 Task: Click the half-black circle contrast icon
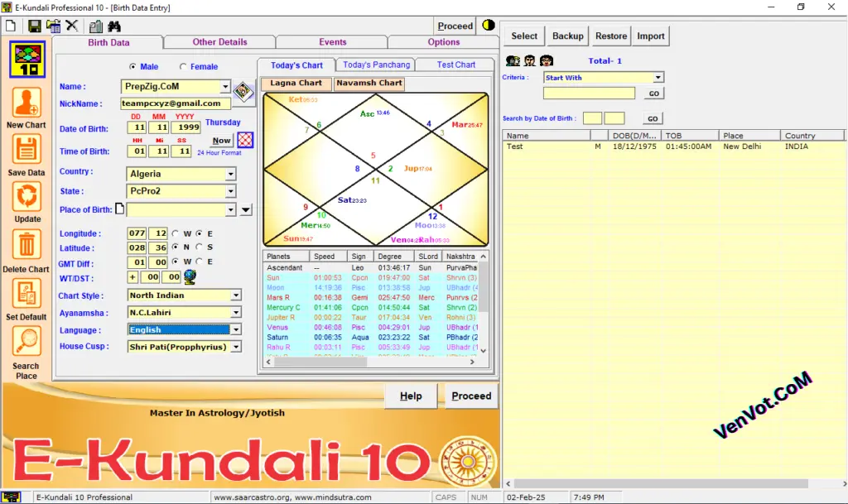(489, 26)
